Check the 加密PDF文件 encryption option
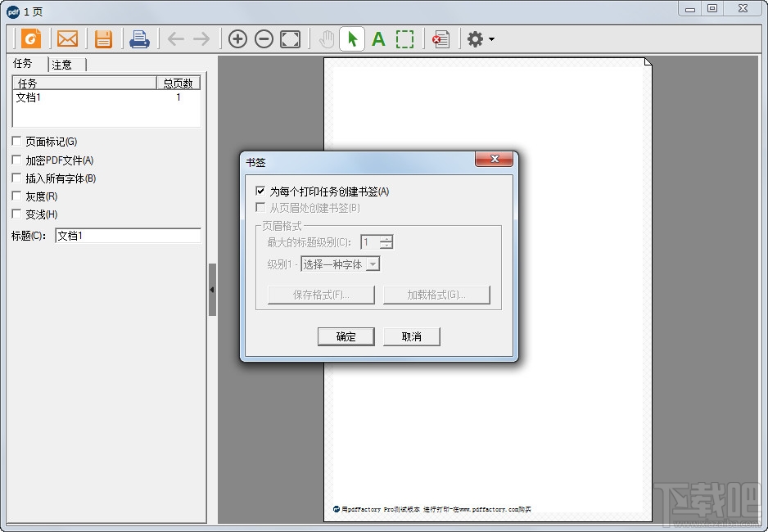 (15, 160)
